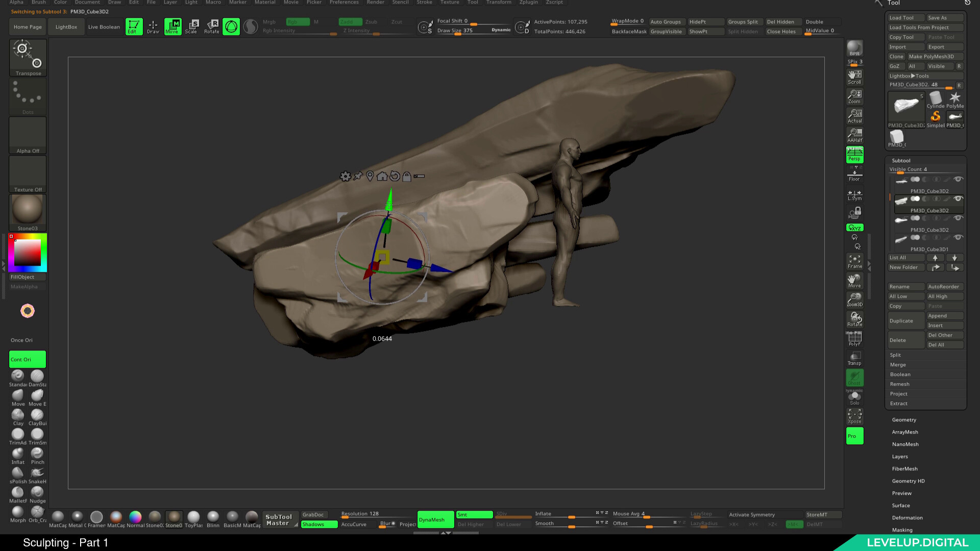Expand the Split section in Subtool

point(895,355)
